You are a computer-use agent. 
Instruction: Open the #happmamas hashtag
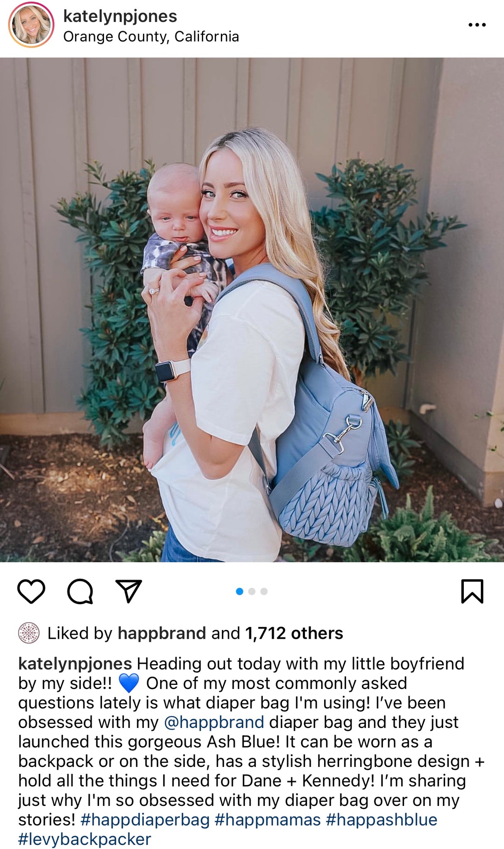(268, 820)
